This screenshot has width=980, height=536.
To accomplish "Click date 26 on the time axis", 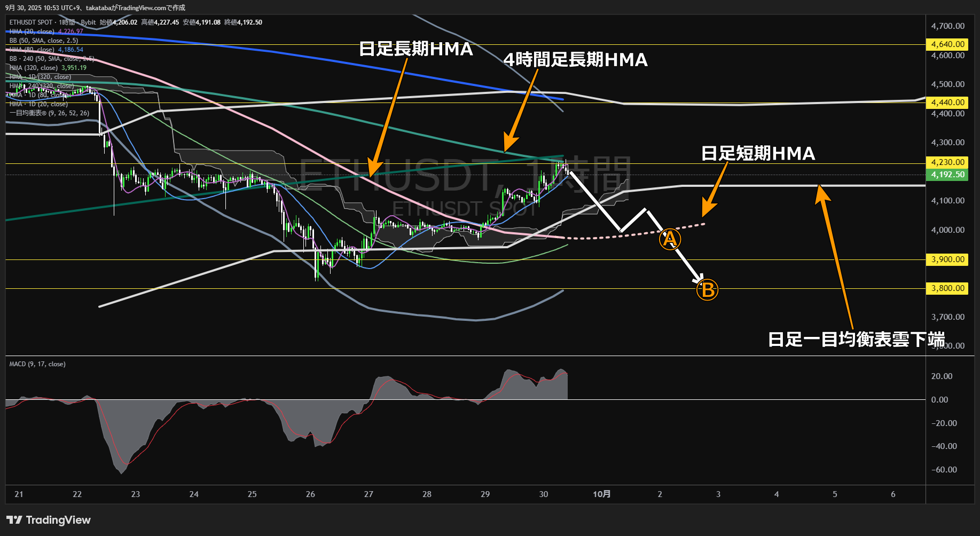I will point(310,494).
